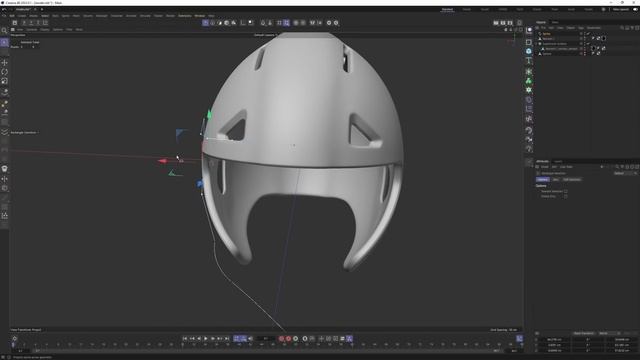640x360 pixels.
Task: Open the Rectangle Selection dropdown in viewport
Action: coord(24,133)
